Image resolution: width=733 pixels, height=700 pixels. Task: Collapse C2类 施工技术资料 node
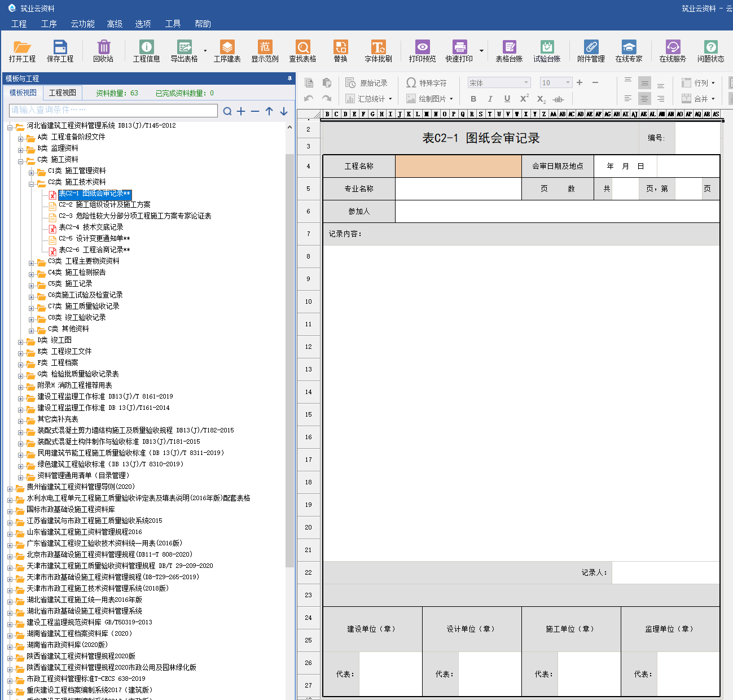pos(32,183)
